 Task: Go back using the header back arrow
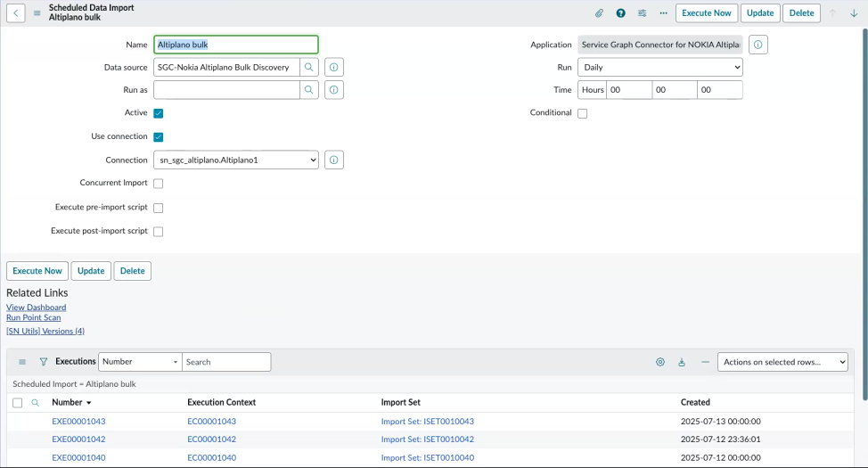coord(15,12)
